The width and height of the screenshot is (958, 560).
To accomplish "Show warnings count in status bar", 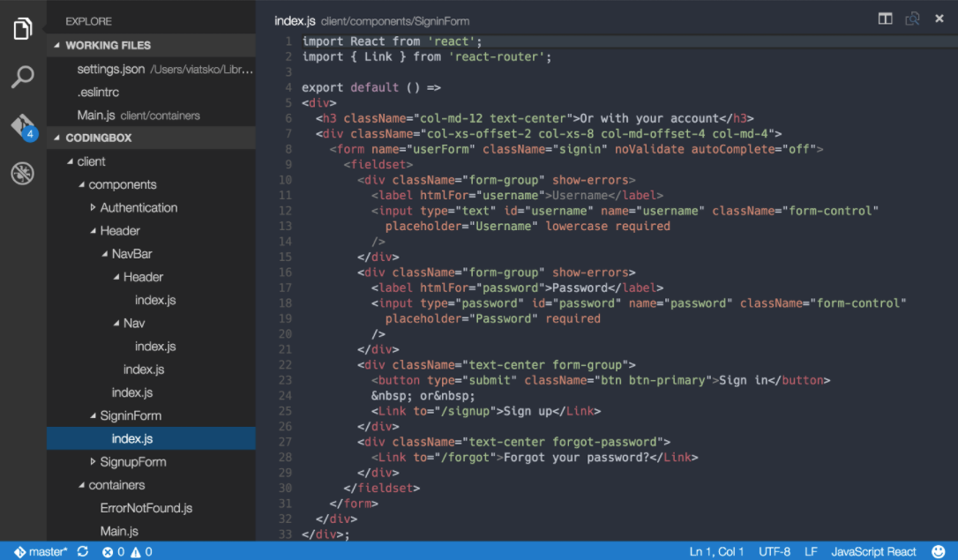I will pyautogui.click(x=141, y=552).
